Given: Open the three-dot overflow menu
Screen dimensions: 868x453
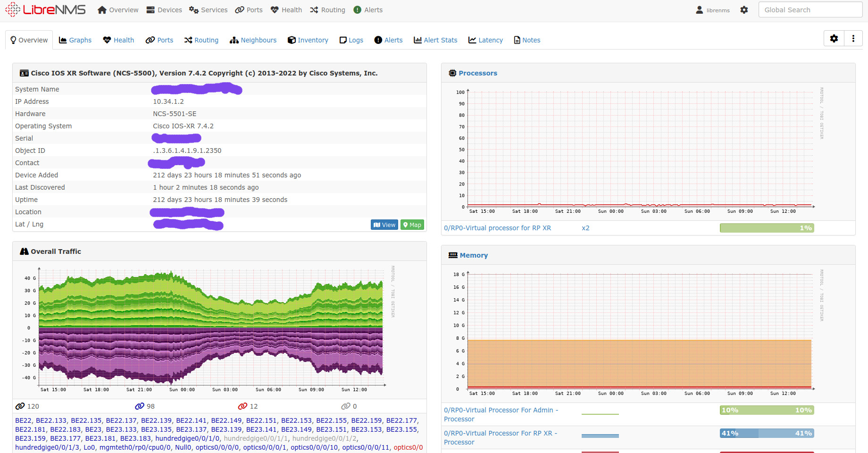Looking at the screenshot, I should coord(853,38).
